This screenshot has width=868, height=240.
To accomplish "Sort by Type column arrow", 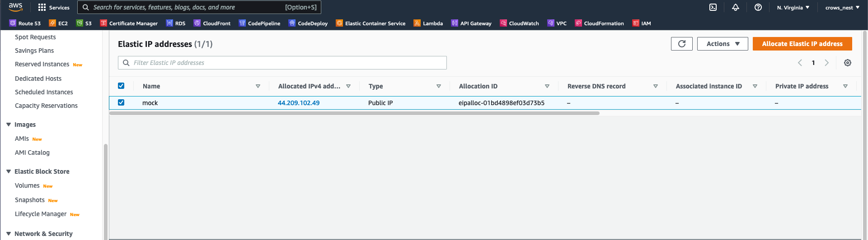I will point(439,86).
